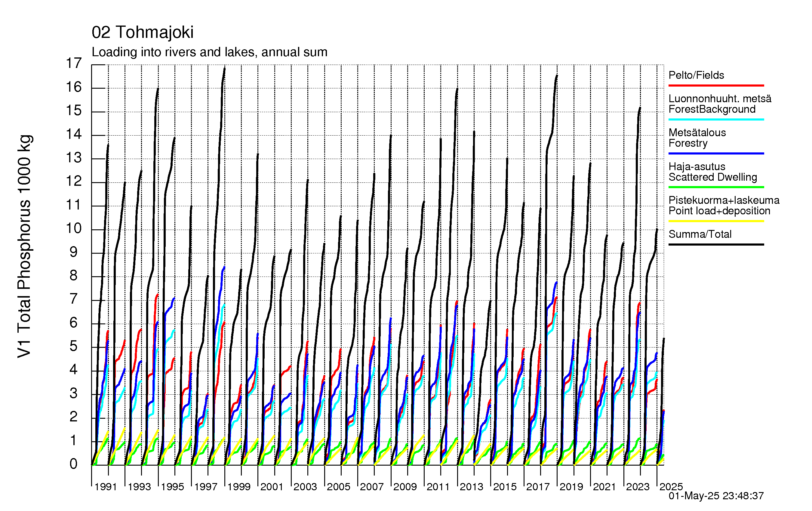This screenshot has width=812, height=511.
Task: Click the x-axis year label 2007
Action: click(x=372, y=487)
